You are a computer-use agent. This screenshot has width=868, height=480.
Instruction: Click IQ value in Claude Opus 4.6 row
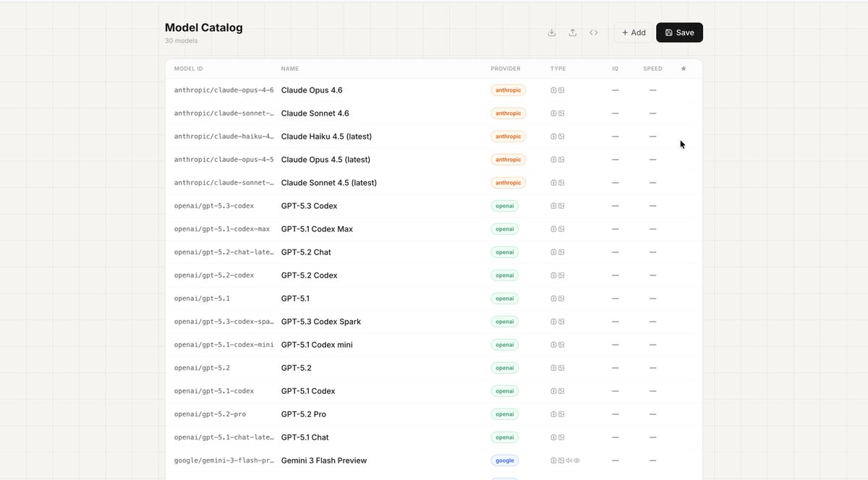click(616, 90)
